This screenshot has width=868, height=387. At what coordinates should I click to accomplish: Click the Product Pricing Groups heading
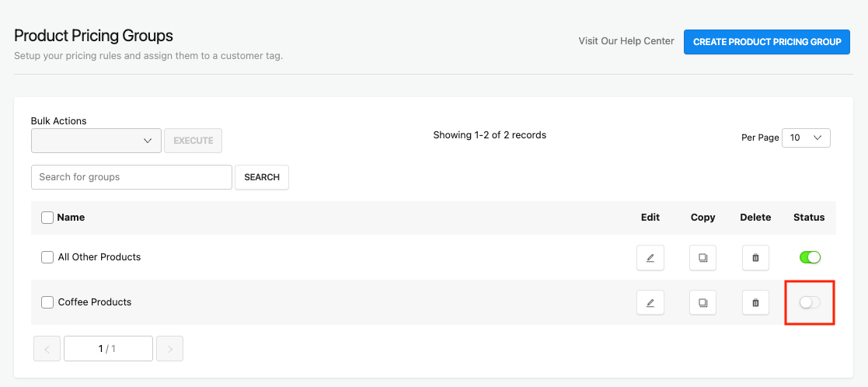(x=93, y=36)
